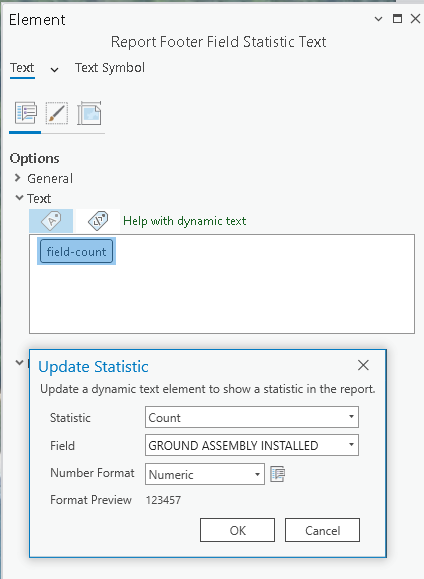This screenshot has width=424, height=579.
Task: Open number format properties icon
Action: point(277,474)
